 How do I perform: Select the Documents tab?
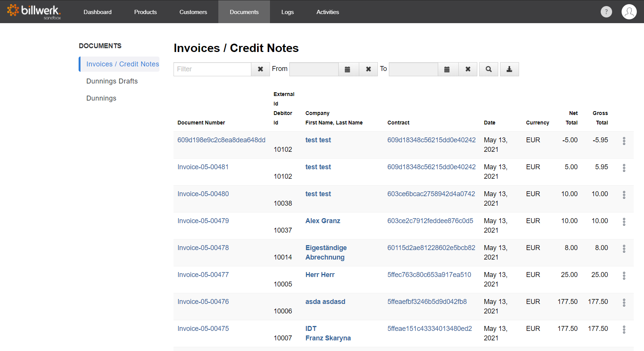click(244, 12)
